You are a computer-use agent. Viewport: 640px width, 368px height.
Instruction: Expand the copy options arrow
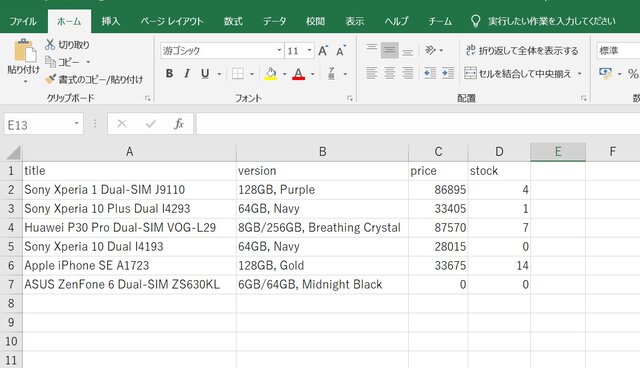click(x=88, y=62)
